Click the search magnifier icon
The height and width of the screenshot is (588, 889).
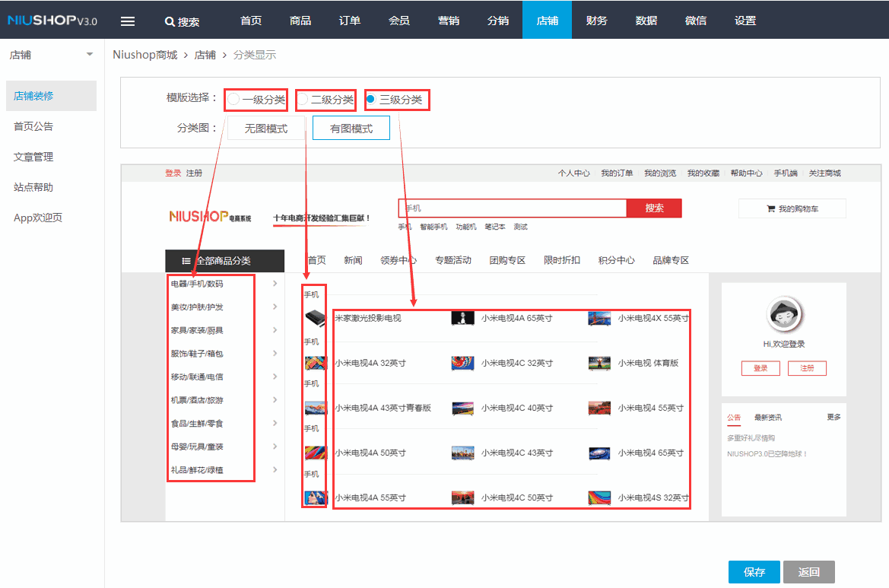pyautogui.click(x=169, y=21)
